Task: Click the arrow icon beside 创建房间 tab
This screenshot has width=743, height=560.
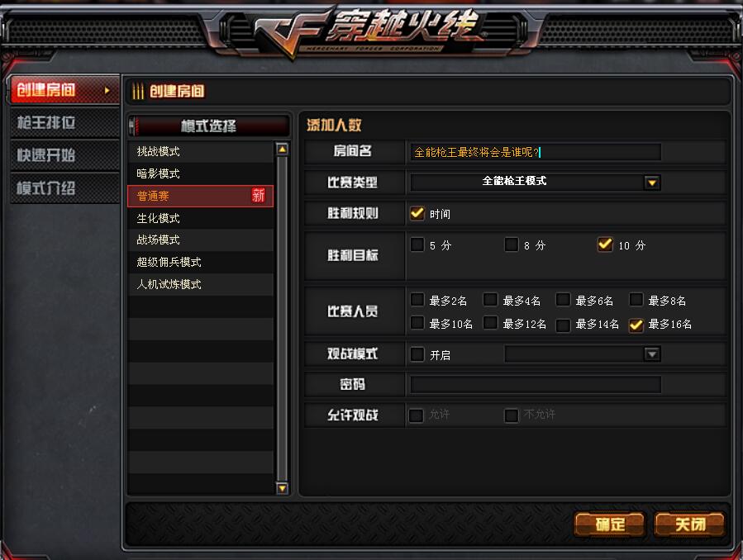Action: click(107, 90)
